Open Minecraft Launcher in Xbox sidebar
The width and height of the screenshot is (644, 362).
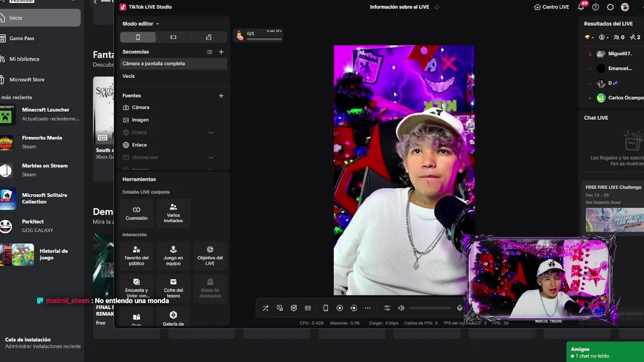click(40, 114)
